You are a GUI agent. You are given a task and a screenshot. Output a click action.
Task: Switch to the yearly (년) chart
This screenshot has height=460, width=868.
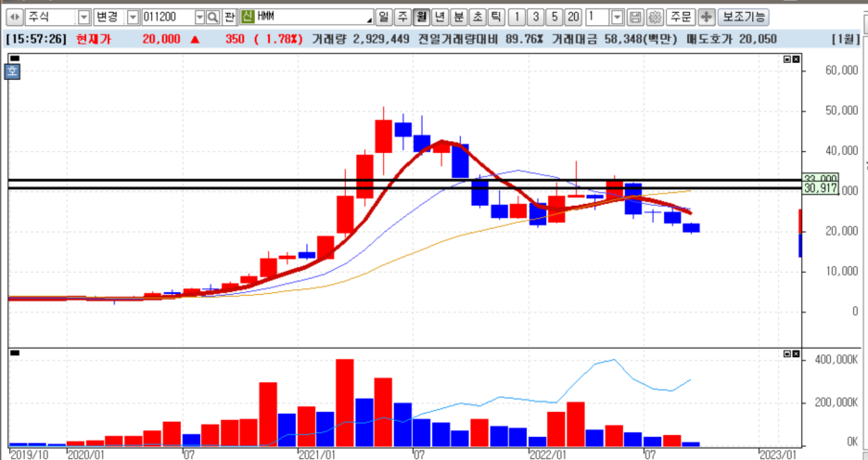tap(440, 18)
